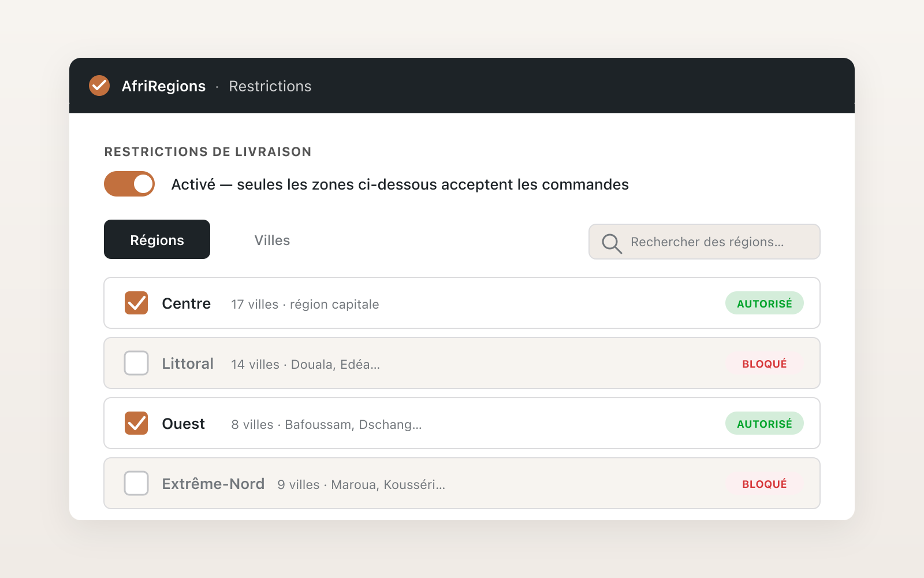Switch to the Régions tab

click(x=157, y=239)
